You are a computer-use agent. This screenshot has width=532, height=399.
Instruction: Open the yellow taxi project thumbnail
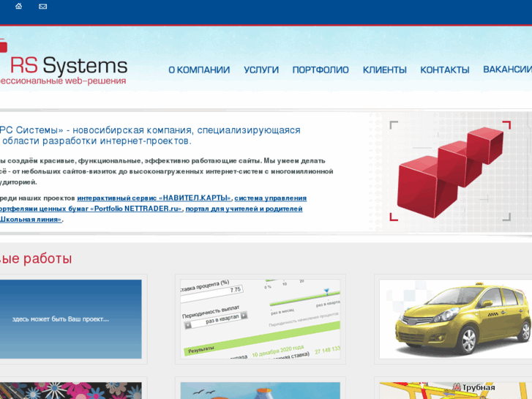coord(456,319)
